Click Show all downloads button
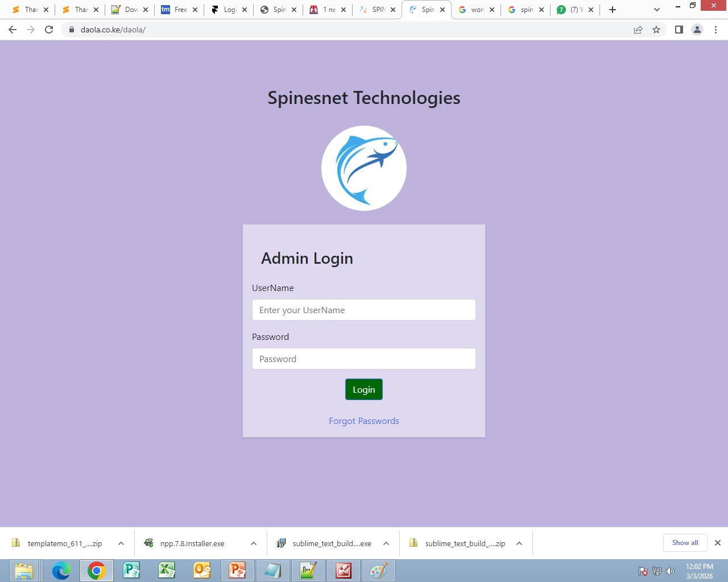 685,543
